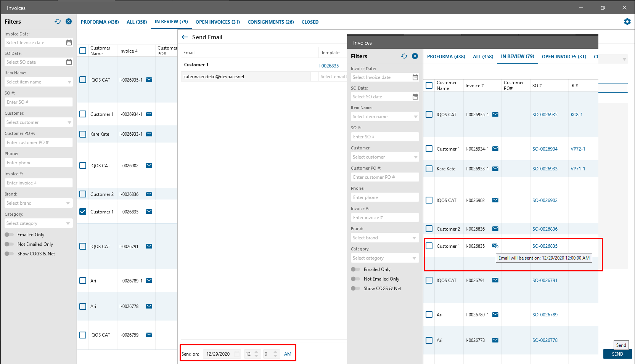This screenshot has height=364, width=635.
Task: Click the Enter phone field in main Filters panel
Action: pyautogui.click(x=39, y=163)
